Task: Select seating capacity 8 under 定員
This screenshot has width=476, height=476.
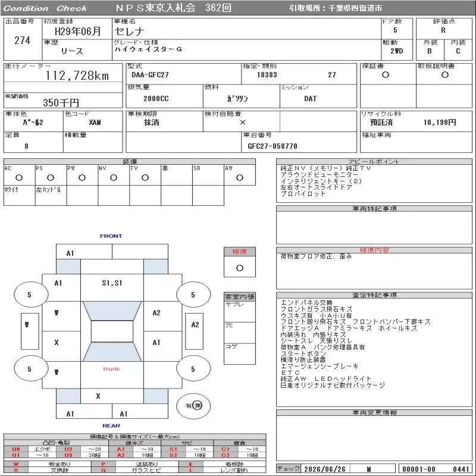Action: [26, 146]
